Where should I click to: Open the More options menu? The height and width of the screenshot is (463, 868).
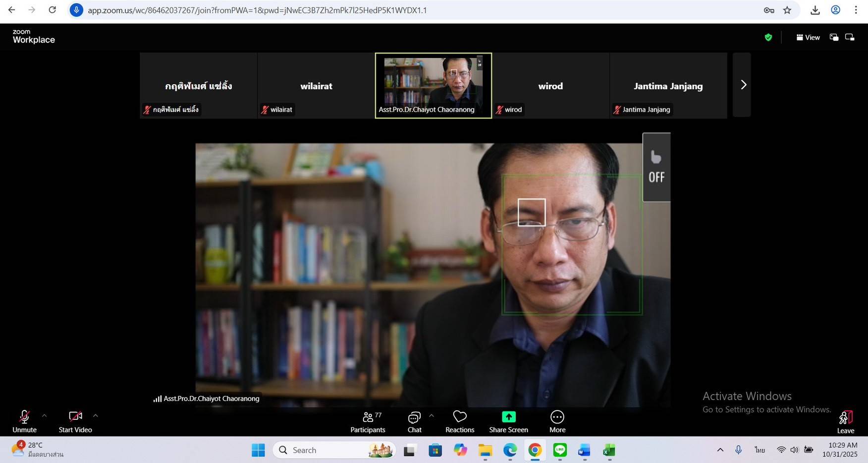click(x=557, y=421)
